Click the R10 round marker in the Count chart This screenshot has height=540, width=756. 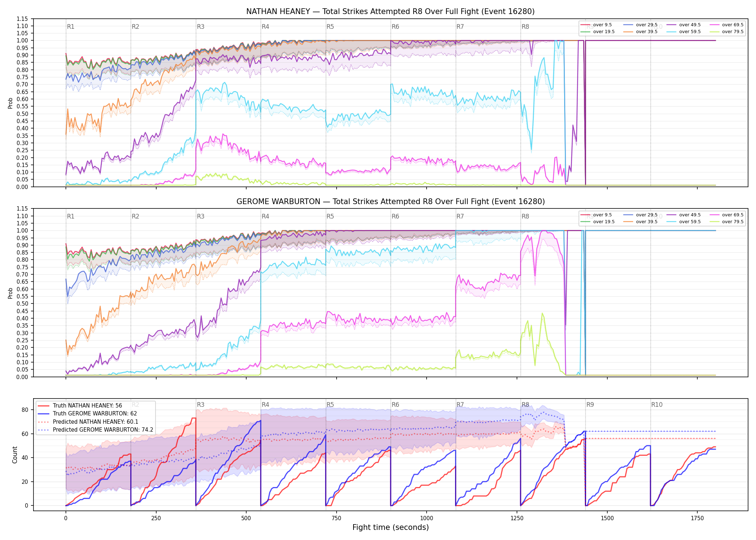(x=657, y=405)
